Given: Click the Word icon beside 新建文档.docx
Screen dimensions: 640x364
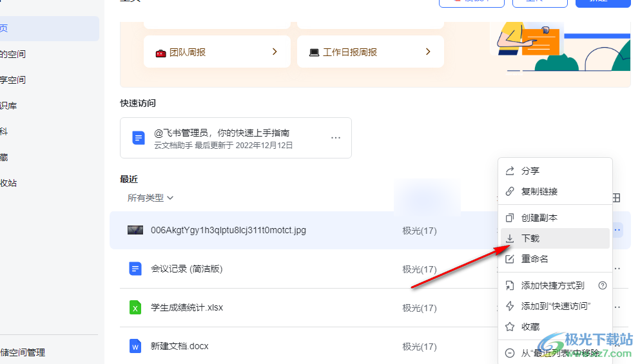Looking at the screenshot, I should pyautogui.click(x=135, y=346).
